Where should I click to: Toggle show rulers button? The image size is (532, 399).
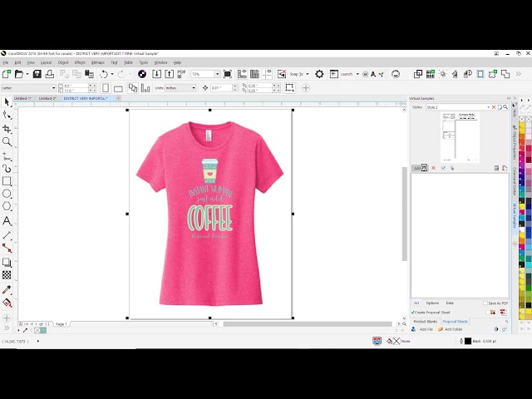[x=242, y=74]
